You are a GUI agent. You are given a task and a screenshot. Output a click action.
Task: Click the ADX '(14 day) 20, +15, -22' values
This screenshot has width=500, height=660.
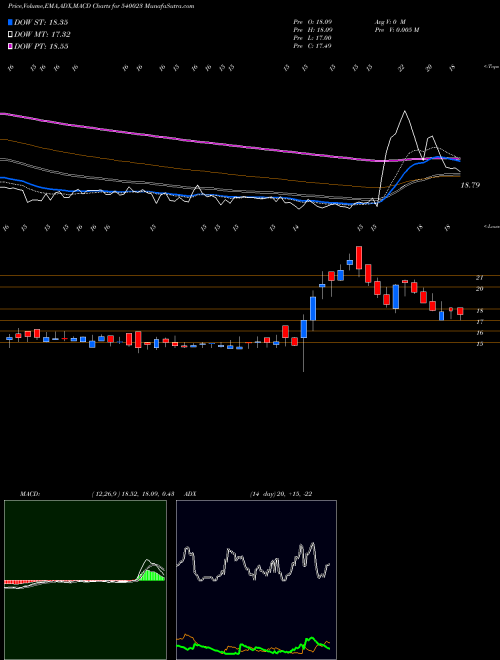tap(281, 494)
